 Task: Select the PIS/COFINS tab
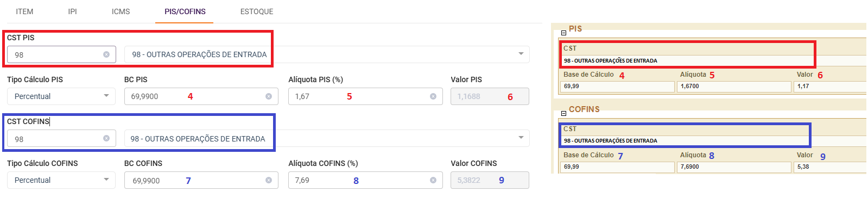tap(185, 11)
